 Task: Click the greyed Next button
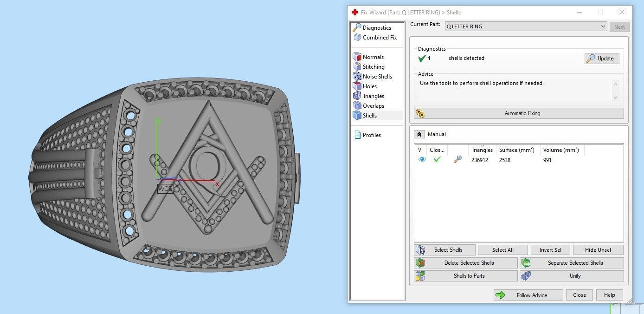click(619, 27)
